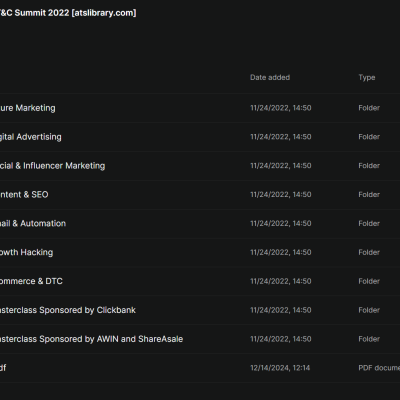Sort by the Date added column header
The image size is (400, 400).
tap(270, 77)
